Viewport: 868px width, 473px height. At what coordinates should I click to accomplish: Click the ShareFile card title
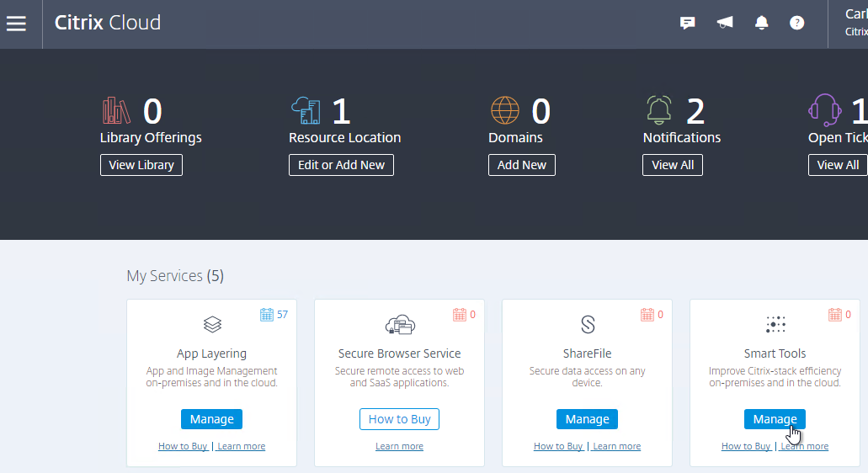(587, 353)
